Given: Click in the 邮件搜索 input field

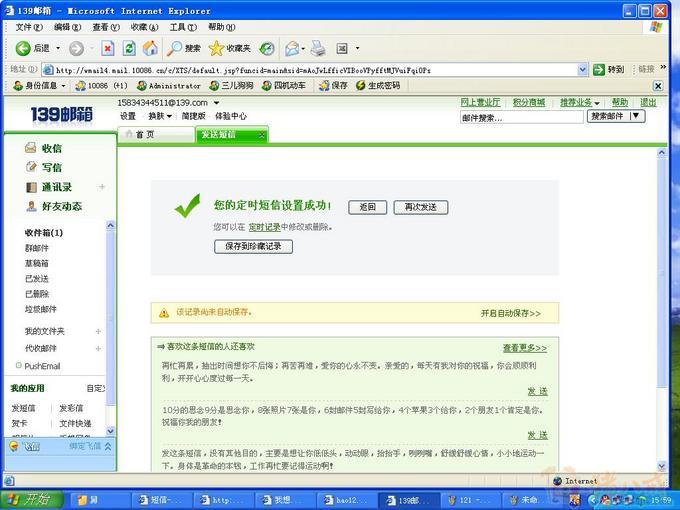Looking at the screenshot, I should click(x=521, y=117).
